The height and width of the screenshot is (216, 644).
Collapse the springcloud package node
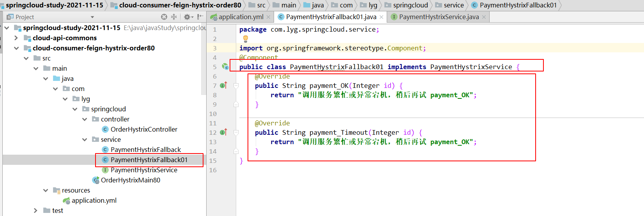[75, 109]
